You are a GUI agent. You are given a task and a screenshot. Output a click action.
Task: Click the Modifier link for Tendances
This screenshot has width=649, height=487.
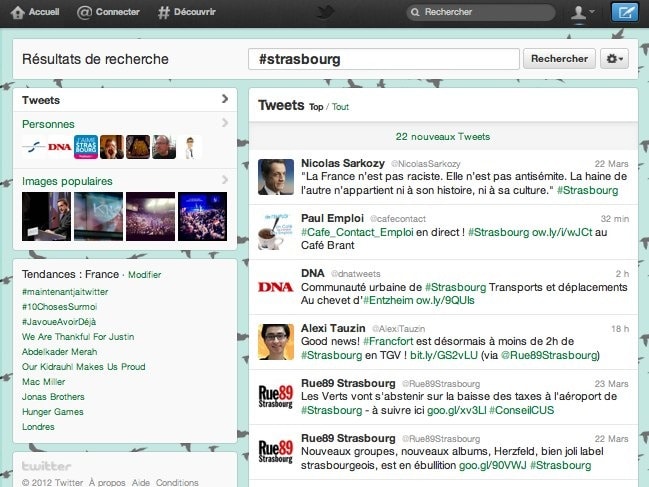[x=145, y=275]
